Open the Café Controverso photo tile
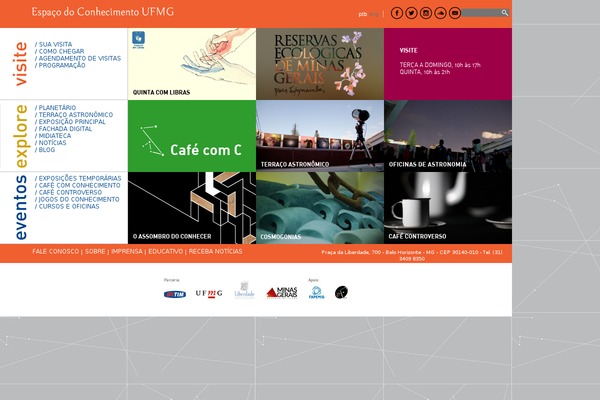 click(448, 208)
